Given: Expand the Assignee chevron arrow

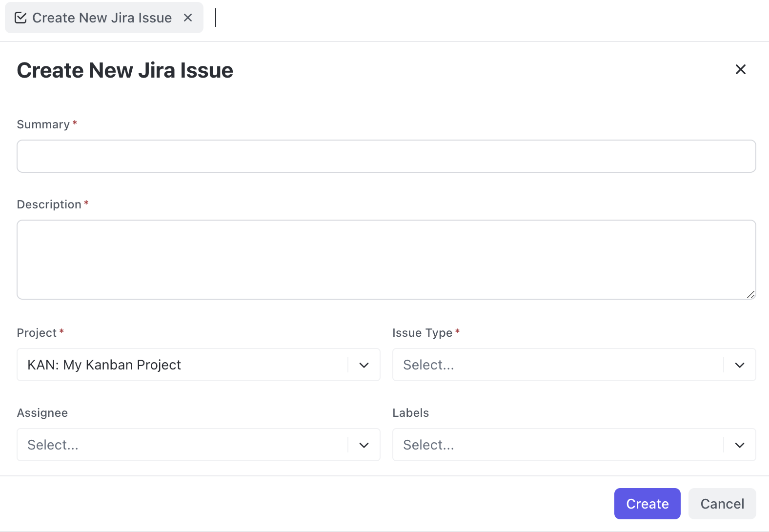Looking at the screenshot, I should coord(364,445).
